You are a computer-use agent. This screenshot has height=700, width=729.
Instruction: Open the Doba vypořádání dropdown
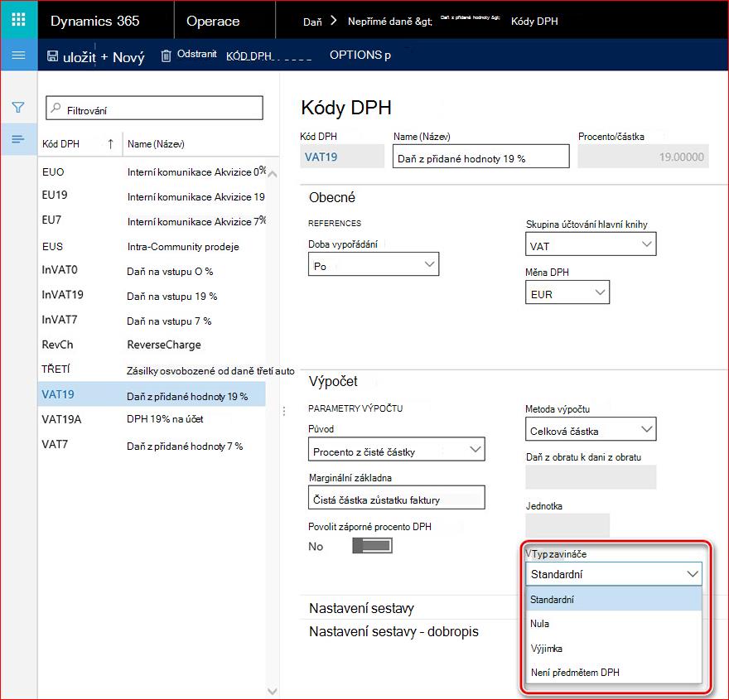[374, 264]
